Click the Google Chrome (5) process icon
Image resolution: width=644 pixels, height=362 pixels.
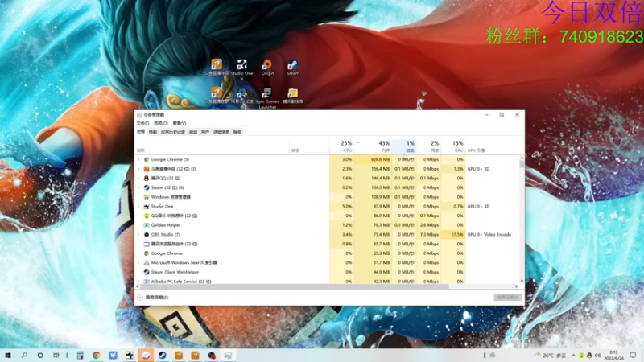[x=147, y=159]
